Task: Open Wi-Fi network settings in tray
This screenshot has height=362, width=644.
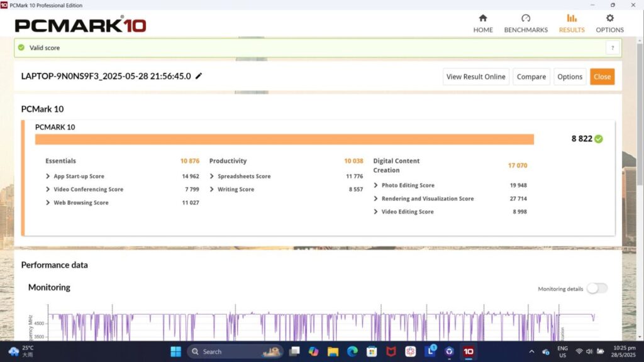Action: (x=579, y=351)
